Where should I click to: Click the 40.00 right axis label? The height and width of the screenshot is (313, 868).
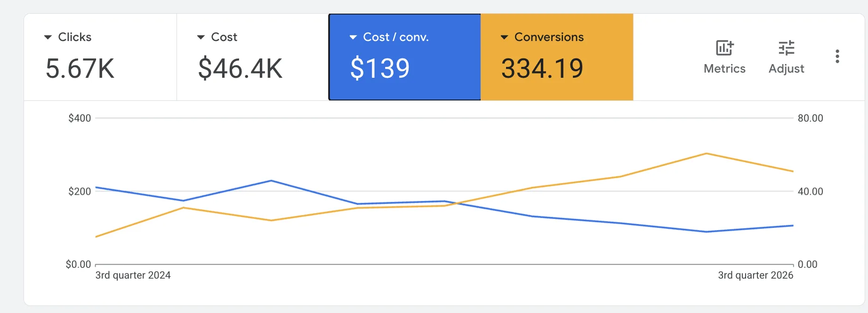pyautogui.click(x=810, y=191)
